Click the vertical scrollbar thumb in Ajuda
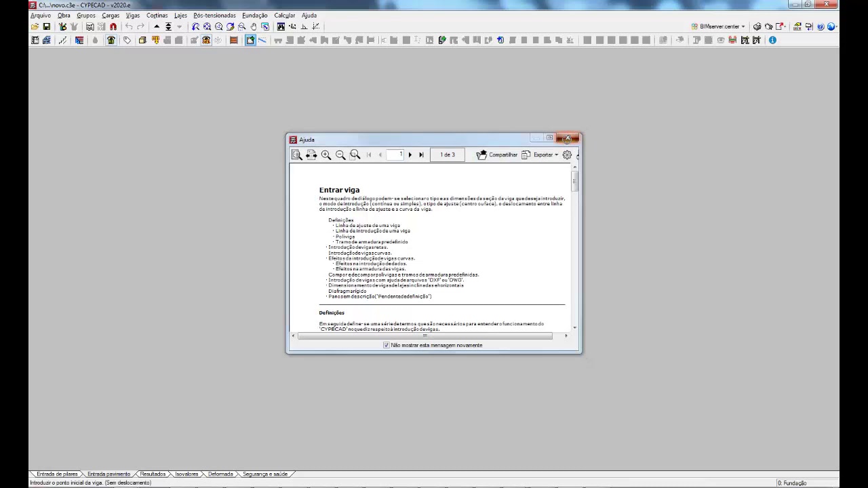The width and height of the screenshot is (868, 488). (x=575, y=180)
